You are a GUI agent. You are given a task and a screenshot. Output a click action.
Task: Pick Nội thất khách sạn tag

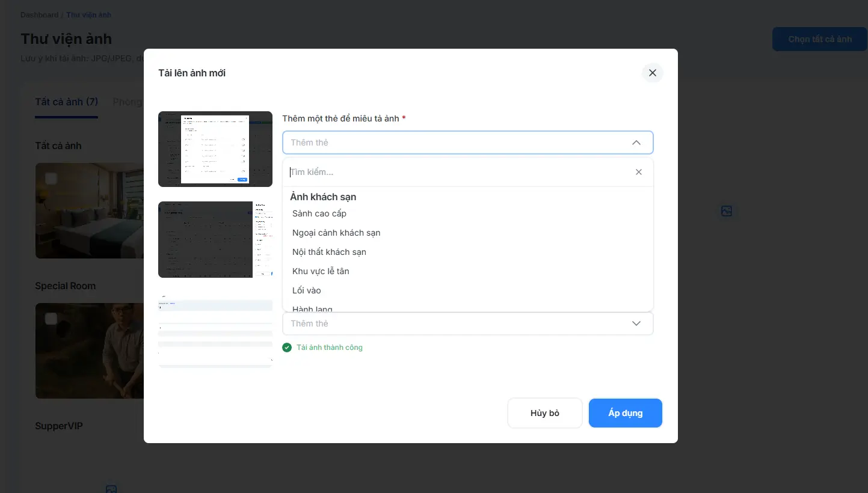(329, 252)
